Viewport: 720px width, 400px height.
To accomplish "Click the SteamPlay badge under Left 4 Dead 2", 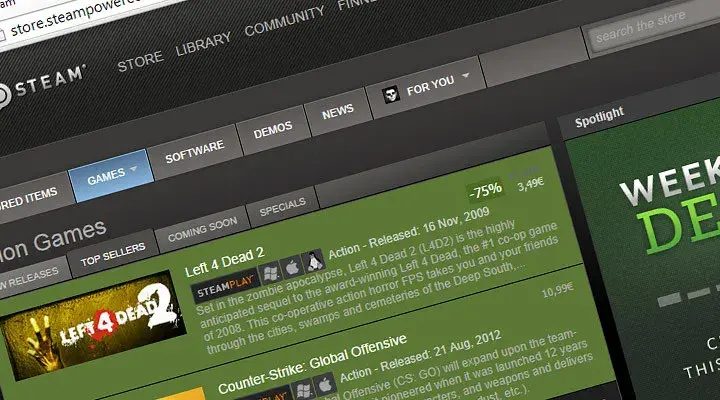I will pos(225,286).
